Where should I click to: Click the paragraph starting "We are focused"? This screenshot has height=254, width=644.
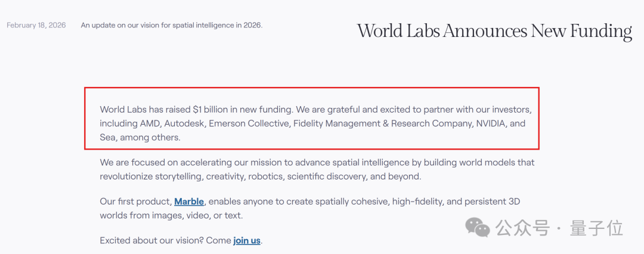click(317, 169)
